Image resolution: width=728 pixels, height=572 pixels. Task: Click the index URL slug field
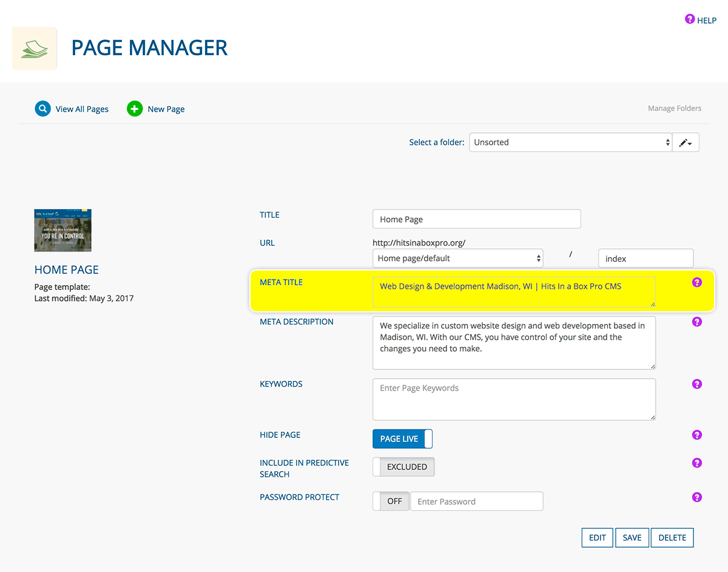pyautogui.click(x=645, y=258)
